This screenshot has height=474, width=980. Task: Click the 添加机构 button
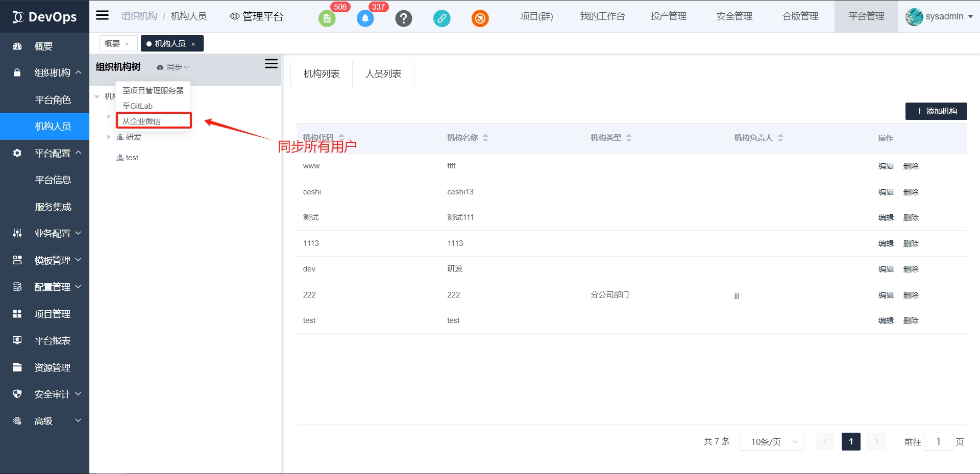tap(936, 111)
